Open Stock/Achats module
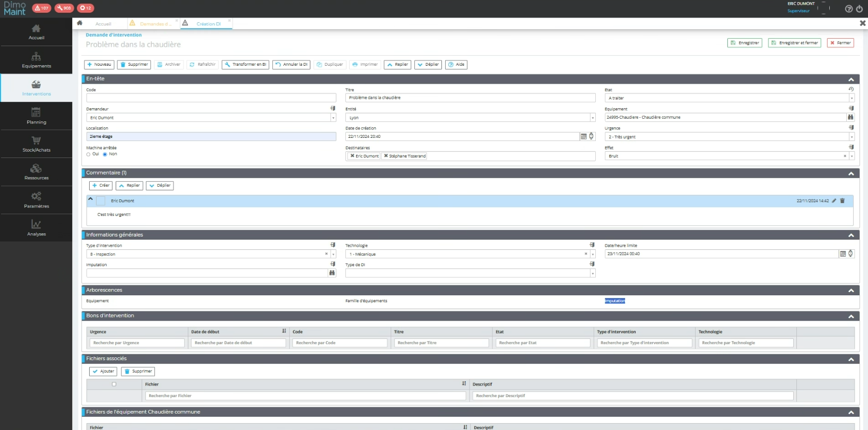 pyautogui.click(x=36, y=144)
